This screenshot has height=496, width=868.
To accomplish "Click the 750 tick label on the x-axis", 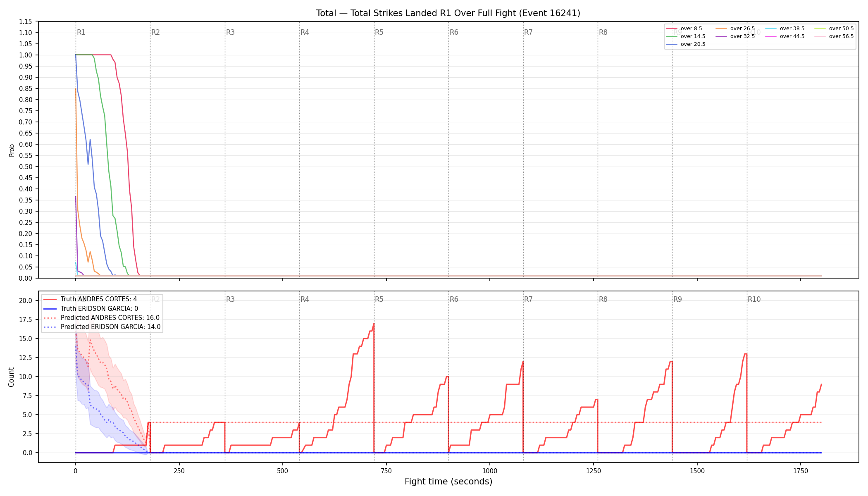I will click(x=386, y=471).
